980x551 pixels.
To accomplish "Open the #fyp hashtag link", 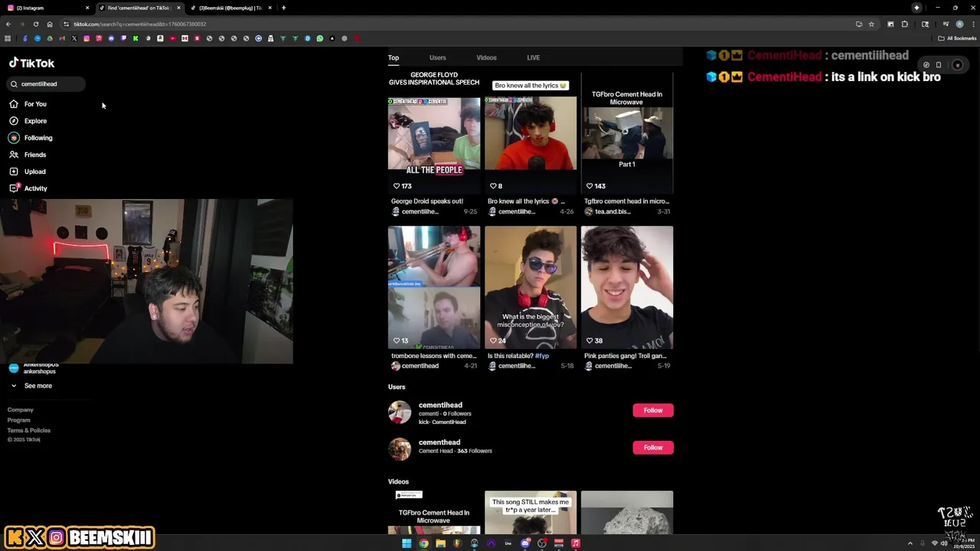I will (x=542, y=356).
